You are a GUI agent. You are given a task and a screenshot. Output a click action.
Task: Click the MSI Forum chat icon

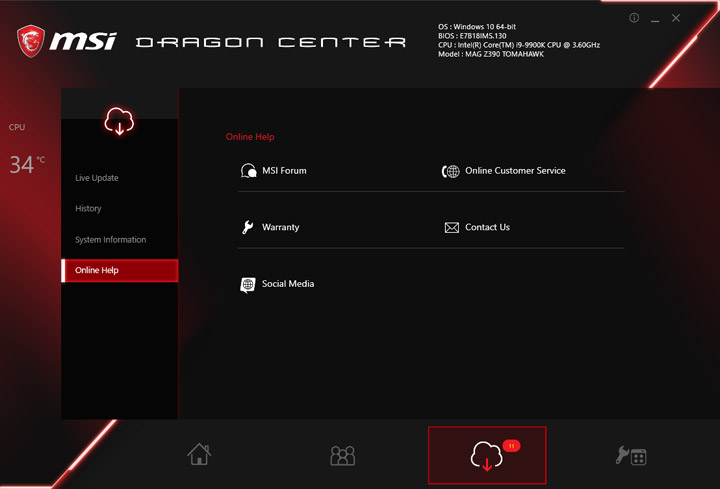[x=248, y=171]
